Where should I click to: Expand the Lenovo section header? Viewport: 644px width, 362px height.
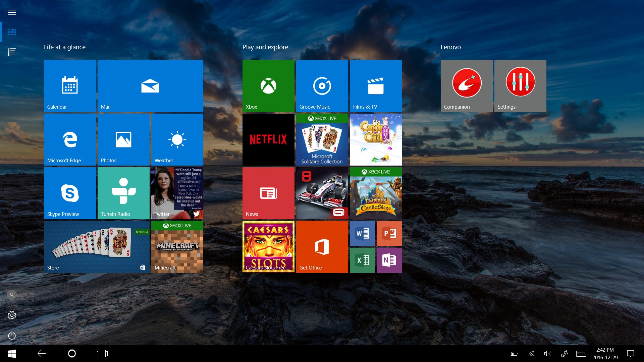[450, 47]
